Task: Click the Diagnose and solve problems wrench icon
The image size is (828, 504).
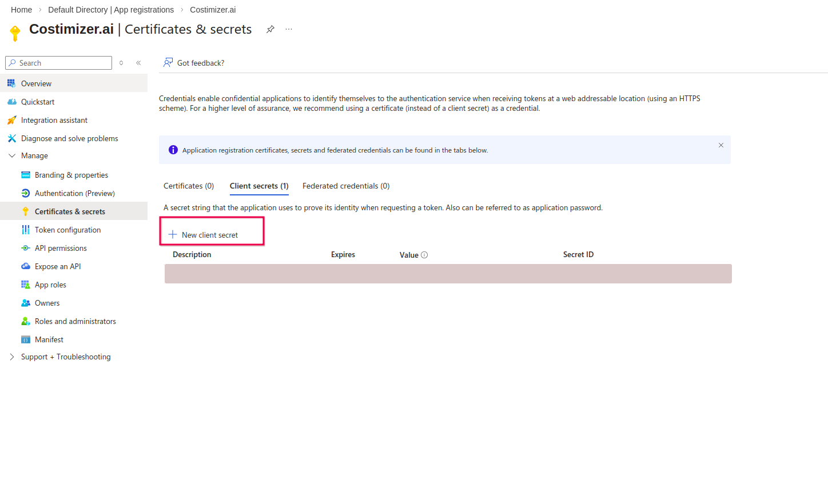Action: tap(11, 138)
